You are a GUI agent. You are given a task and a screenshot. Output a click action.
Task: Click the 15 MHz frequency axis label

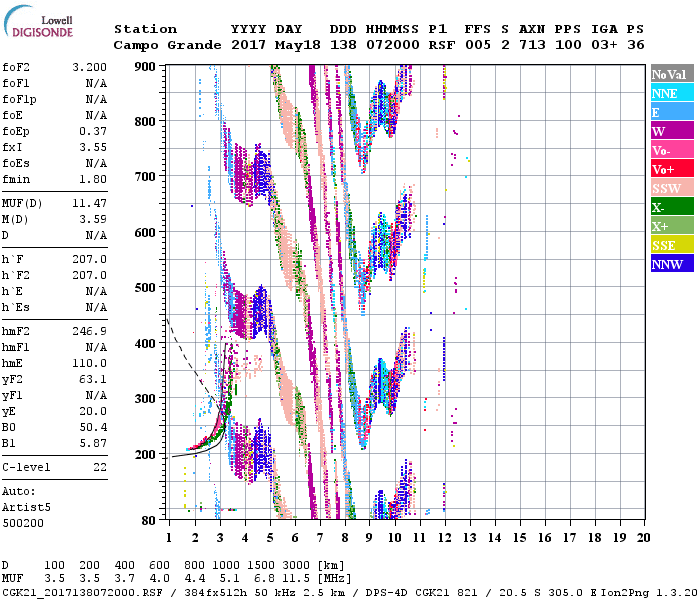[x=519, y=538]
